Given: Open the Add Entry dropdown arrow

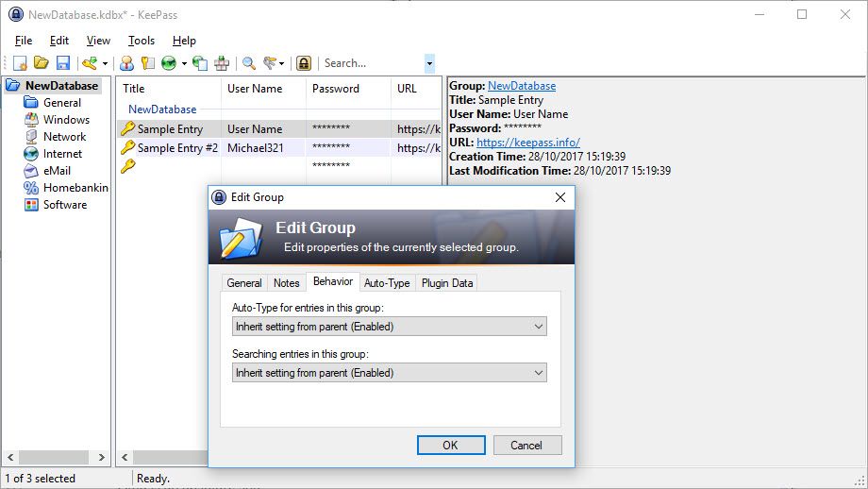Looking at the screenshot, I should tap(105, 63).
